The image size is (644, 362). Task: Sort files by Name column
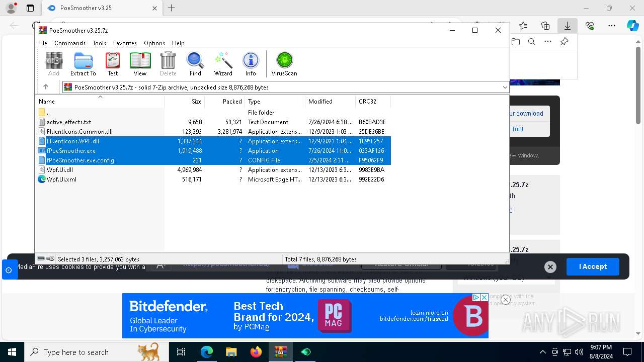(100, 102)
